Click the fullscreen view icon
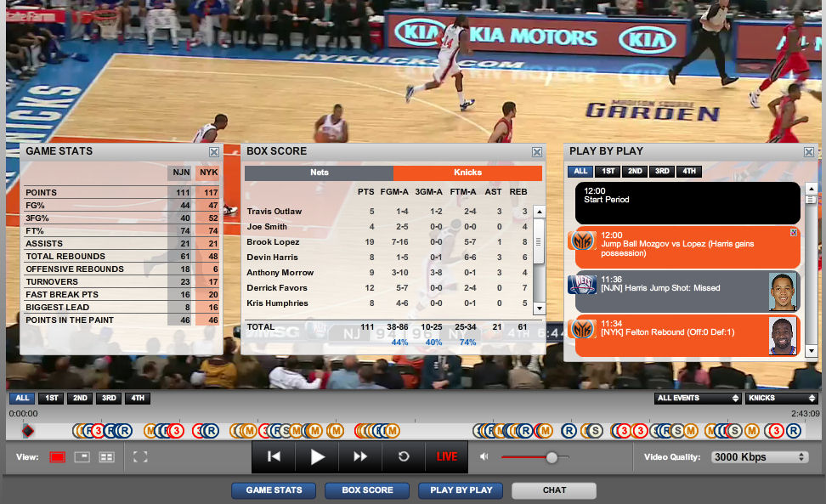Image resolution: width=826 pixels, height=504 pixels. pos(140,456)
